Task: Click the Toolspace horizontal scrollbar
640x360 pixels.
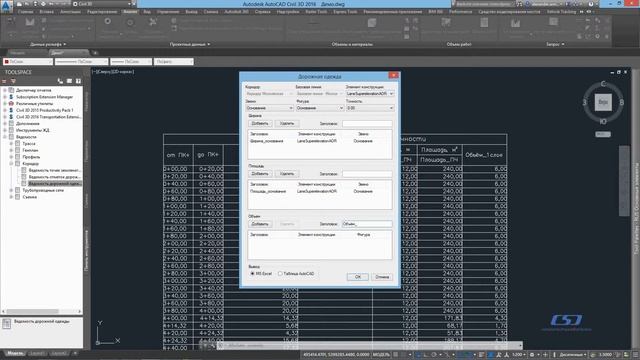Action: (x=41, y=311)
